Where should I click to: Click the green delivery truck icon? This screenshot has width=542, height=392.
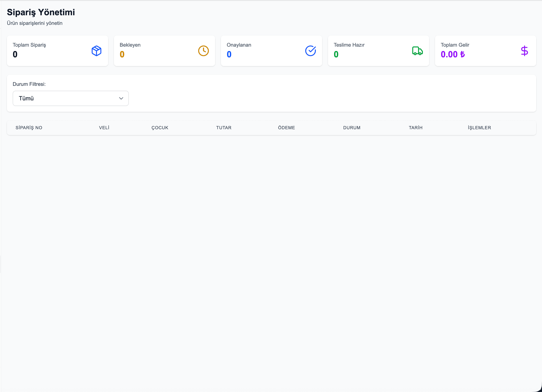(417, 51)
